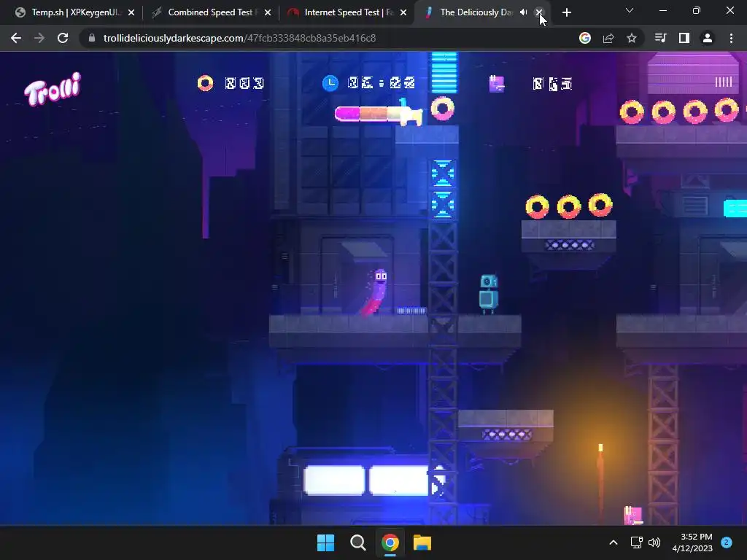Screen dimensions: 747x560
Task: Open a new browser tab
Action: (x=566, y=12)
